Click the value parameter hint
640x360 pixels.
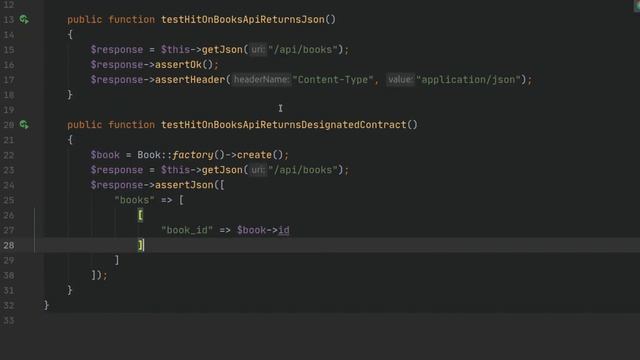(x=400, y=80)
